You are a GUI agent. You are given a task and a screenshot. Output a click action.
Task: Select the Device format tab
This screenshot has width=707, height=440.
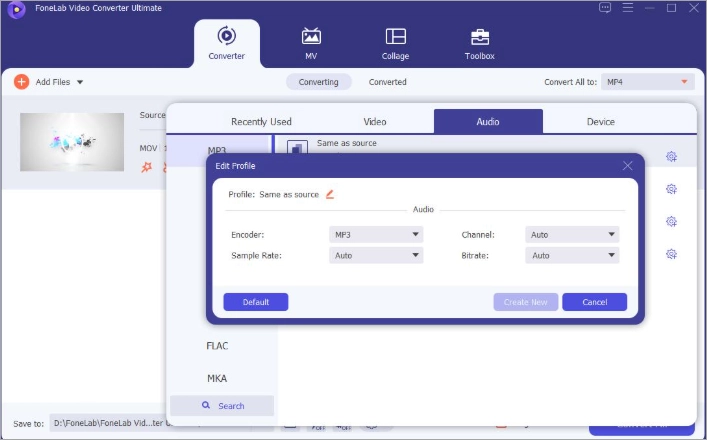pos(601,122)
